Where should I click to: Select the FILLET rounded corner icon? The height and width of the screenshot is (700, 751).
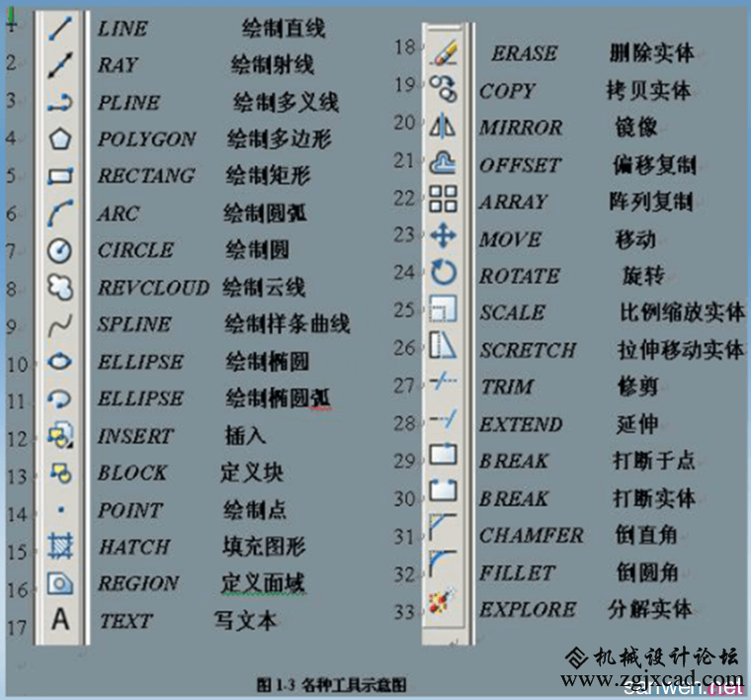point(443,564)
